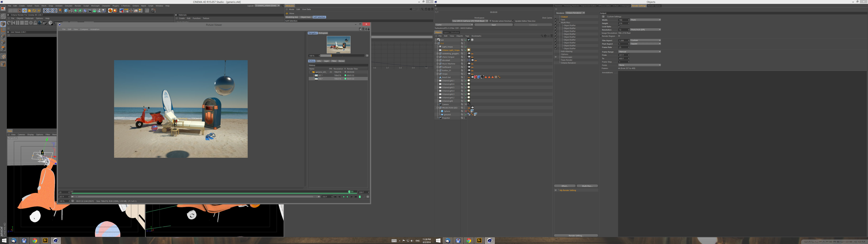Select the Move tool in toolbar
Viewport: 868px width, 244px height.
25,11
